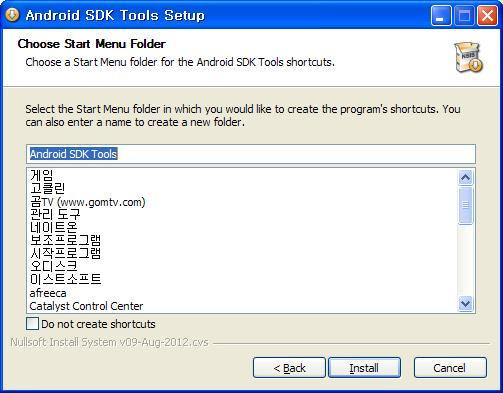Screen dimensions: 503x393
Task: Click the installer icon in the title bar
Action: click(12, 15)
